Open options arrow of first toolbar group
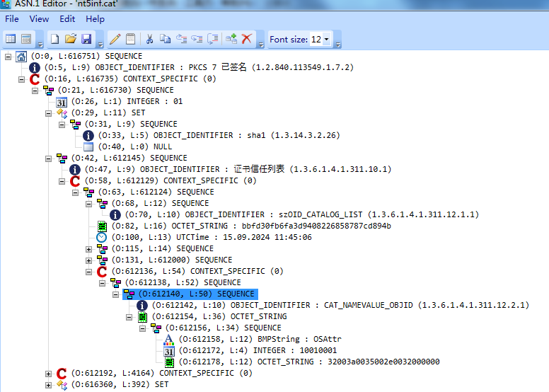Image resolution: width=549 pixels, height=392 pixels. 40,45
